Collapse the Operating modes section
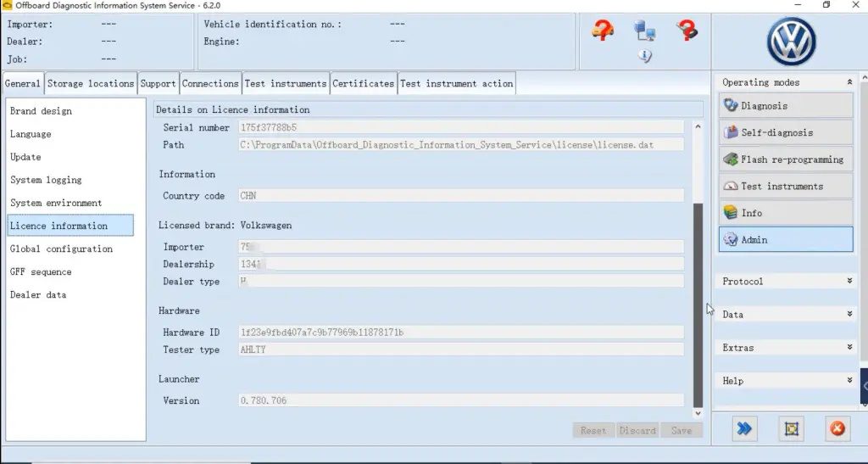This screenshot has width=868, height=464. 849,82
